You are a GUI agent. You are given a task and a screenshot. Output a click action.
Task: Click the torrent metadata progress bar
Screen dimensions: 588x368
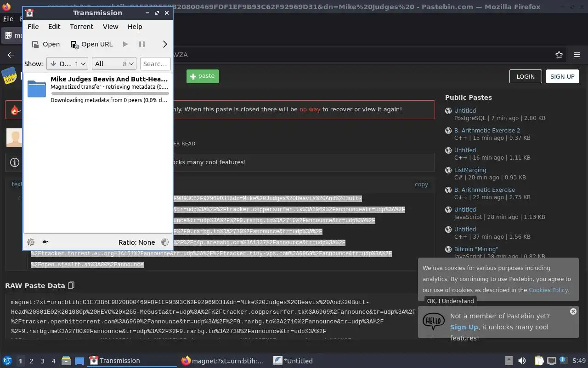click(110, 93)
